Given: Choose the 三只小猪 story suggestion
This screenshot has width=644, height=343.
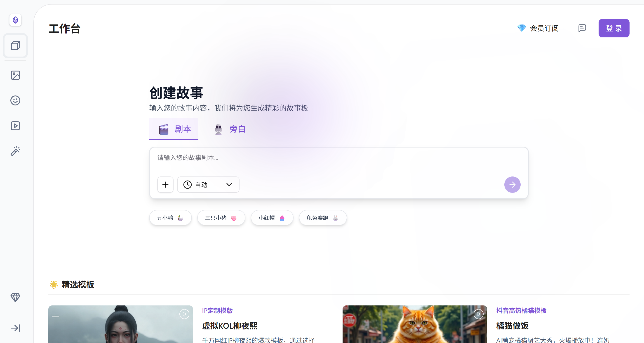Looking at the screenshot, I should tap(221, 218).
